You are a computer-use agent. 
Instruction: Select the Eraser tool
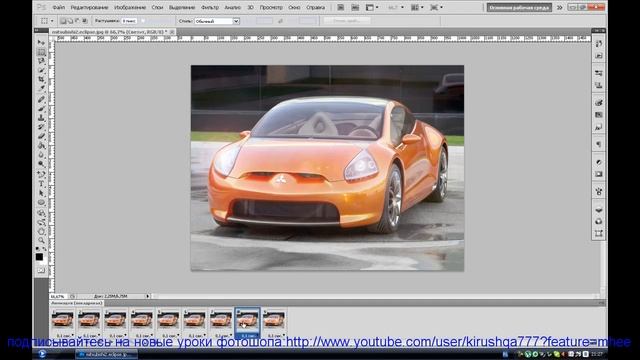pos(41,136)
